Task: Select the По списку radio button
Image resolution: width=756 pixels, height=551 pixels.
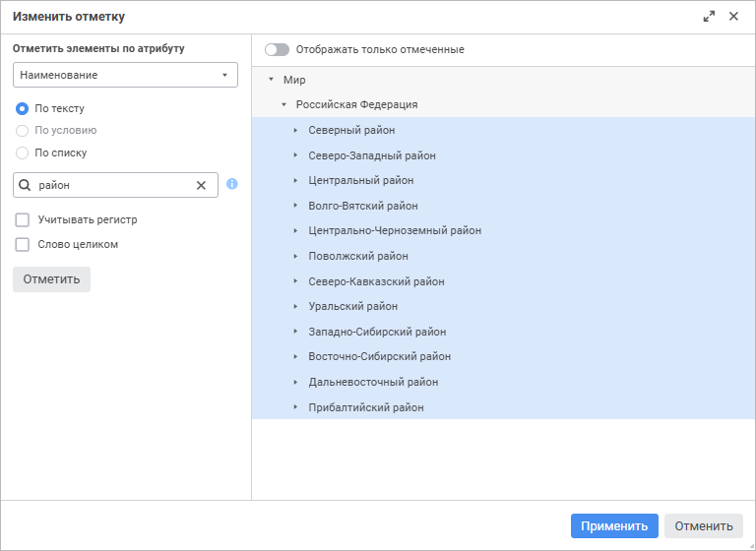Action: point(22,153)
